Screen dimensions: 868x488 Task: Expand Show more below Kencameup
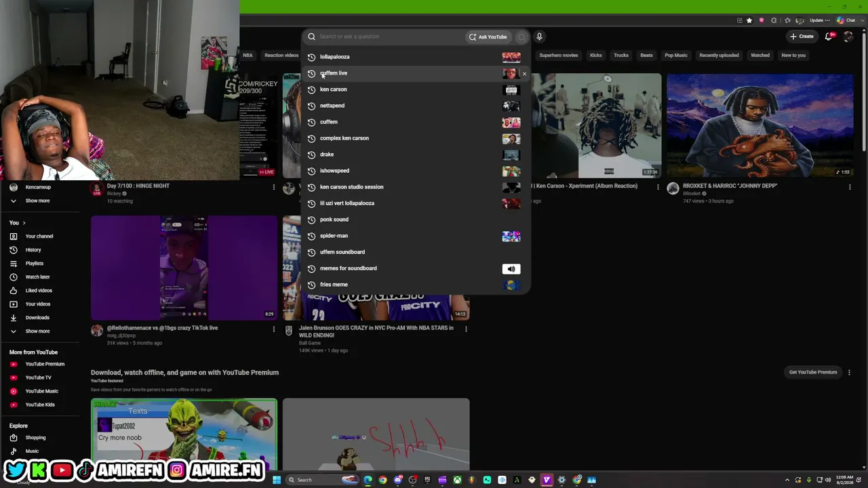[x=37, y=201]
